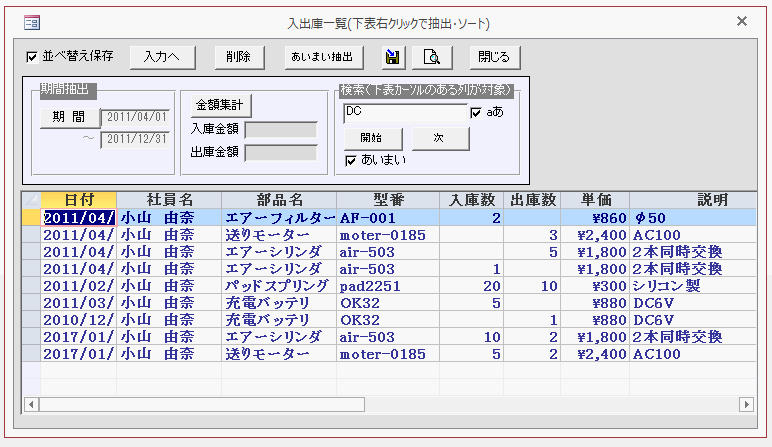Click the 入庫金額 field
The width and height of the screenshot is (772, 447).
(x=281, y=129)
